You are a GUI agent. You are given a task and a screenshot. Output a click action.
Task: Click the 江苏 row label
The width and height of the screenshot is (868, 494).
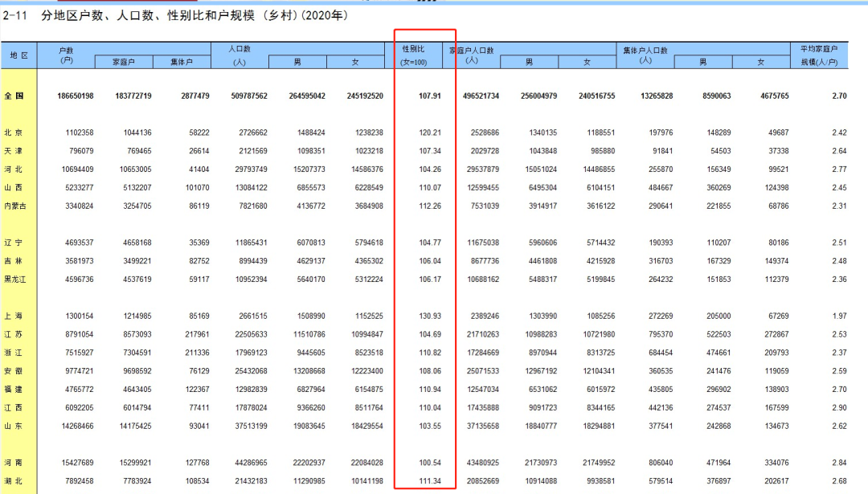pyautogui.click(x=14, y=334)
